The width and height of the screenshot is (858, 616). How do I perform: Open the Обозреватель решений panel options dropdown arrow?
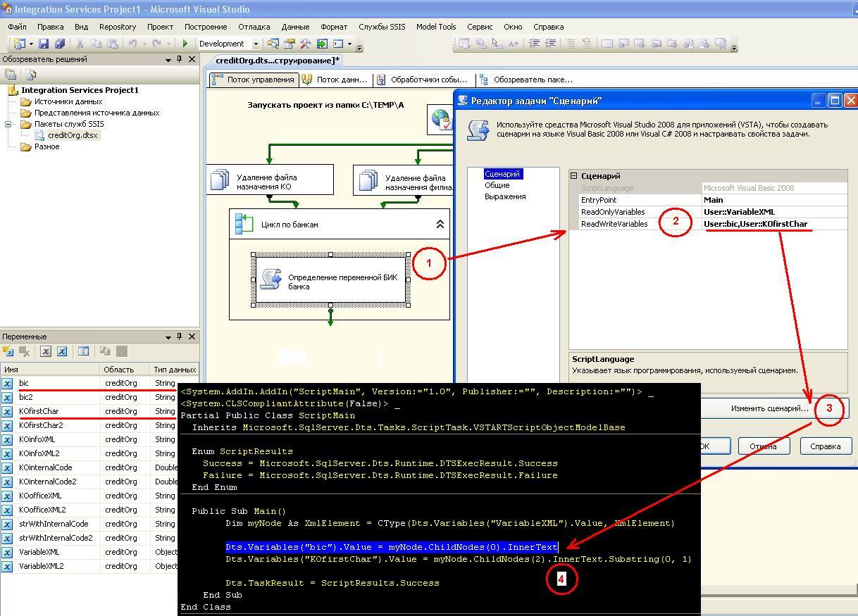168,60
